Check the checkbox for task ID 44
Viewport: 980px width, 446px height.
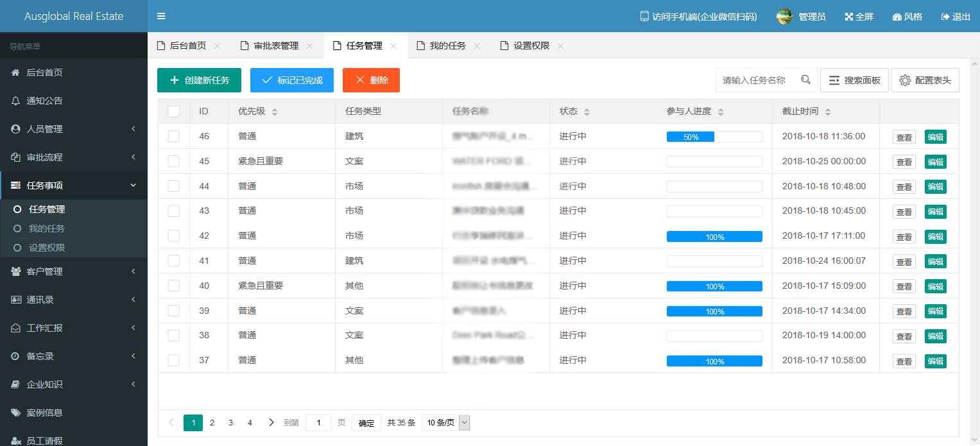[x=174, y=186]
